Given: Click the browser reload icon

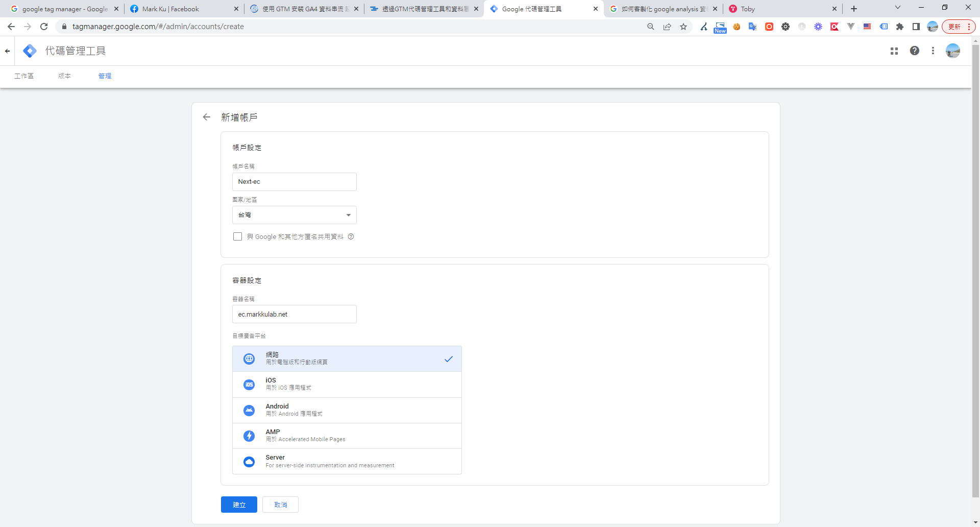Looking at the screenshot, I should [x=44, y=27].
